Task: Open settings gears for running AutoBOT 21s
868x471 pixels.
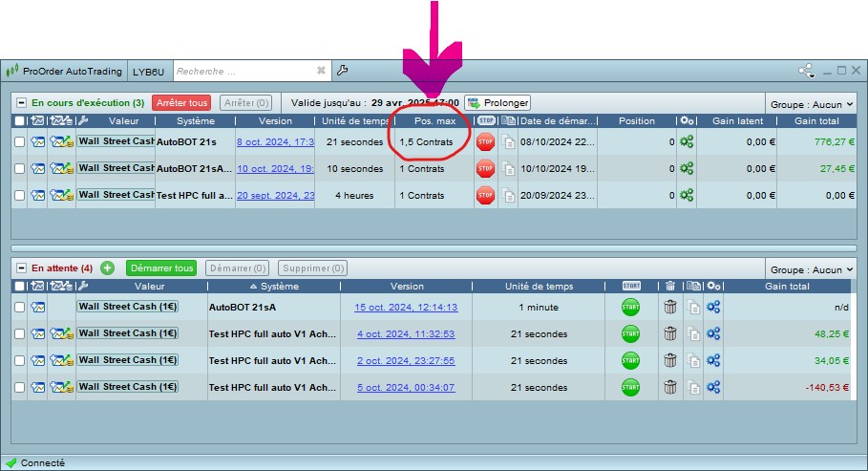Action: tap(687, 141)
